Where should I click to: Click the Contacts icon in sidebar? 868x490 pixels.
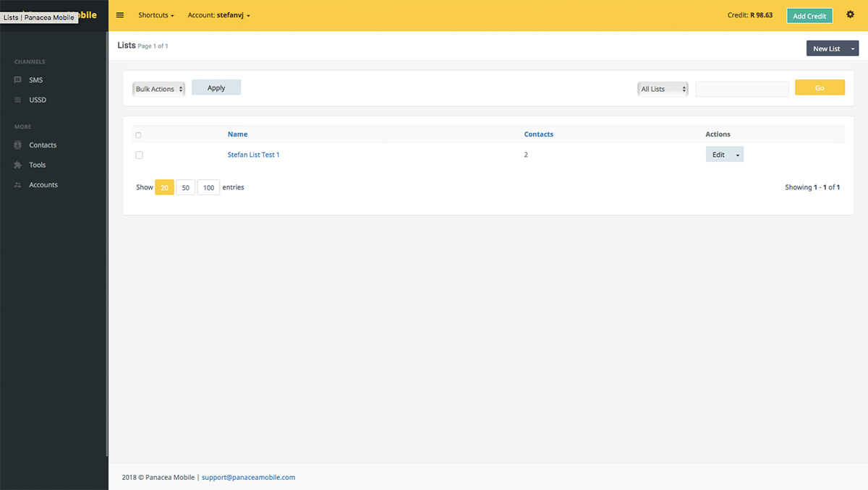coord(18,145)
